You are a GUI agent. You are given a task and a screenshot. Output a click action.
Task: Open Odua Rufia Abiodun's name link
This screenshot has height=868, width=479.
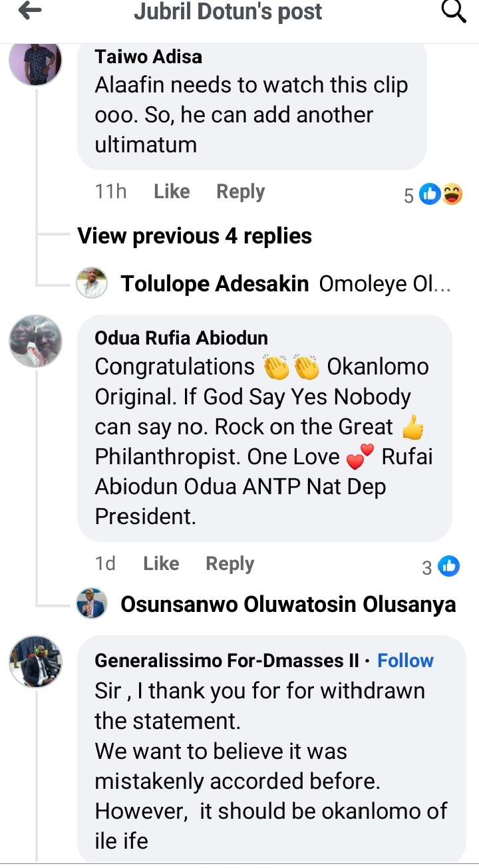pyautogui.click(x=181, y=338)
